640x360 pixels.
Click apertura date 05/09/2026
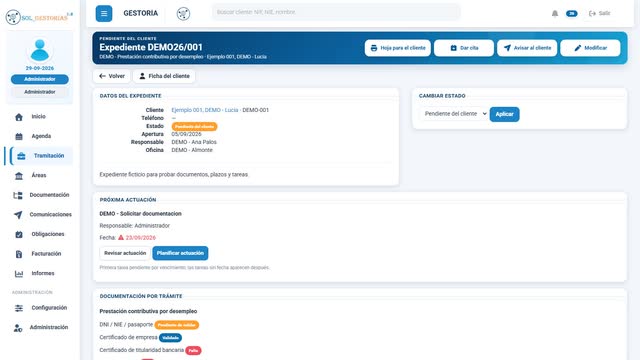(186, 134)
